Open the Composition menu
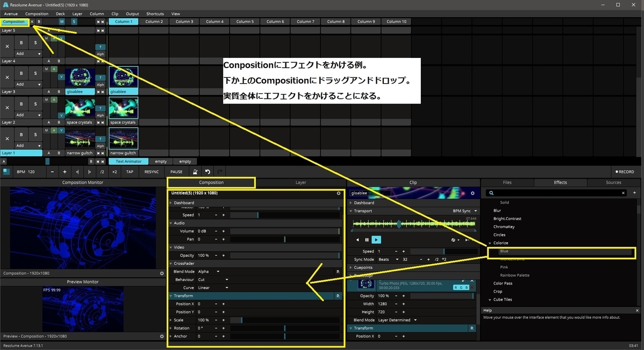 point(36,14)
